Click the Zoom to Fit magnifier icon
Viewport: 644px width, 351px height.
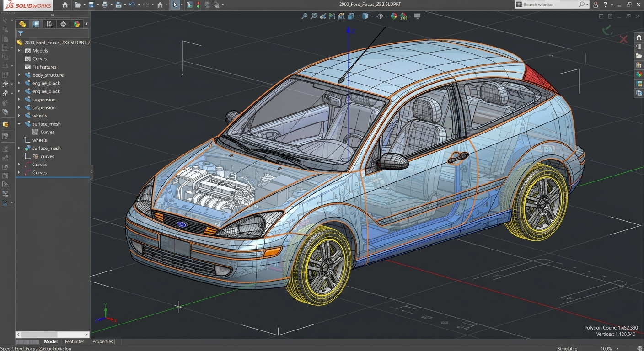305,16
